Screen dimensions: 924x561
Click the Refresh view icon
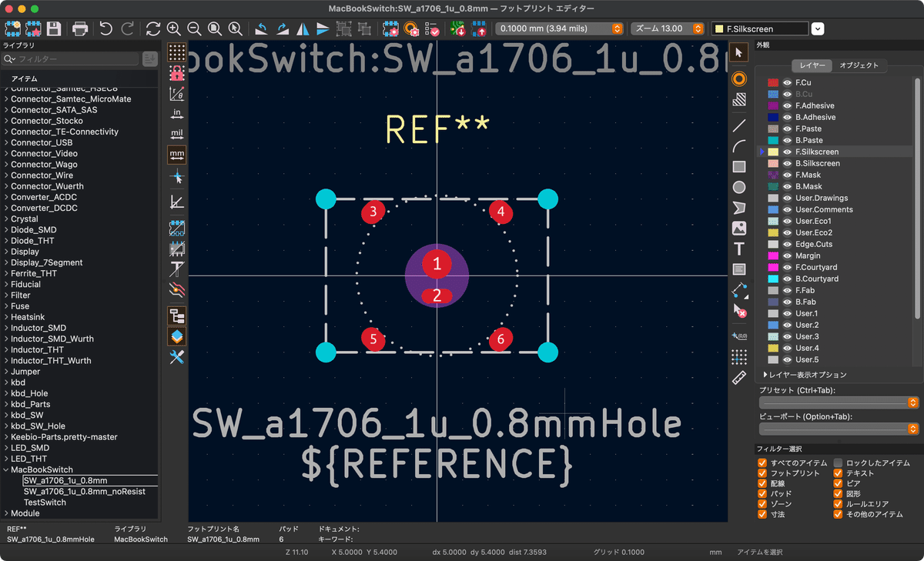(x=153, y=28)
